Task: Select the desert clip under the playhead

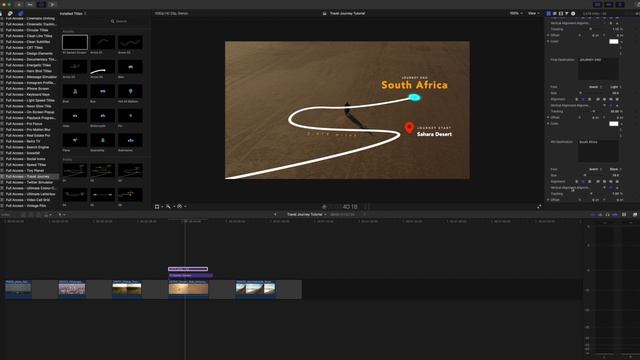Action: 188,289
